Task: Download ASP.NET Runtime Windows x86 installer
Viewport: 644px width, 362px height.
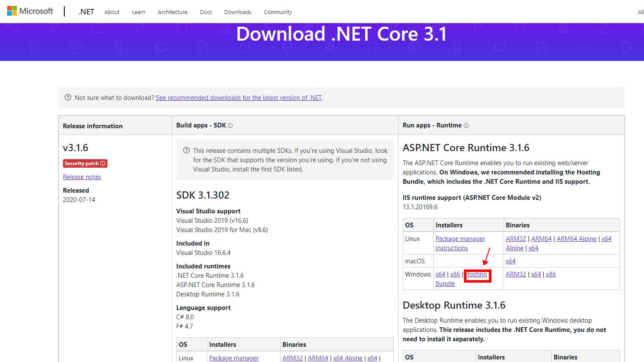Action: pos(455,274)
